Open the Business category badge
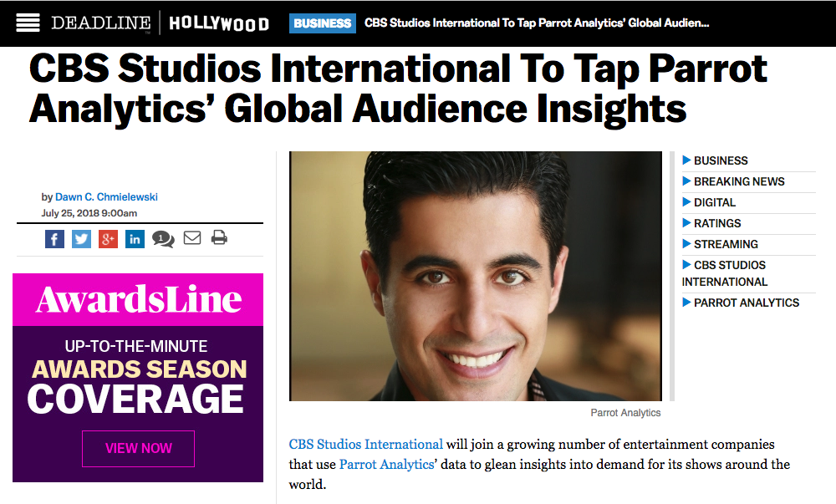This screenshot has width=836, height=504. [x=323, y=23]
